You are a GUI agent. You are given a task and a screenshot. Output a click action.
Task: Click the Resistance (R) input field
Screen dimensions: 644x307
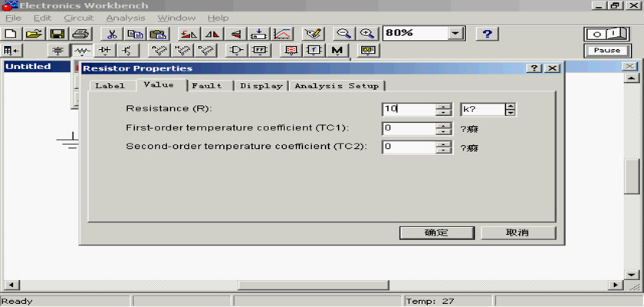408,109
